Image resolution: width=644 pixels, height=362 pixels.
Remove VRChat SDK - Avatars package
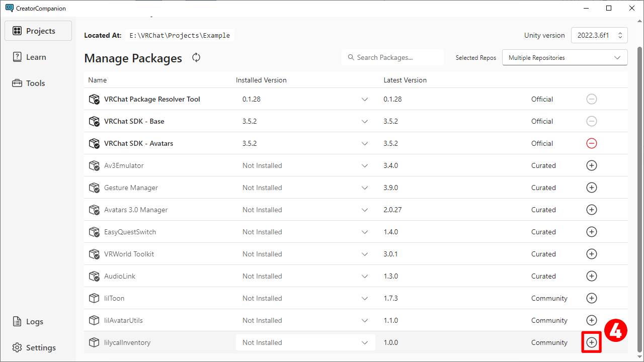point(592,143)
